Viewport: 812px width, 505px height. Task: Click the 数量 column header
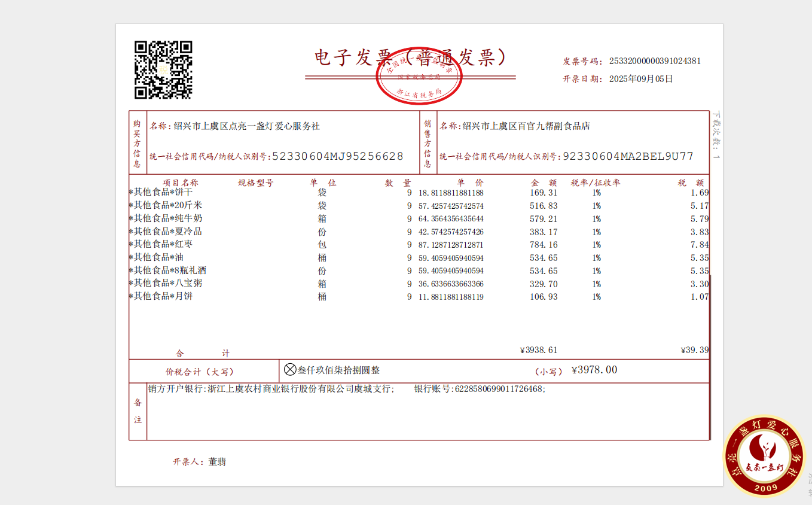coord(398,182)
